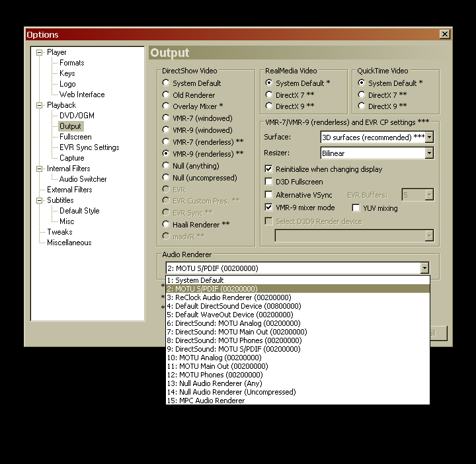Choose 12: MOTU Phones renderer
Screen dimensions: 476x464
click(x=297, y=375)
